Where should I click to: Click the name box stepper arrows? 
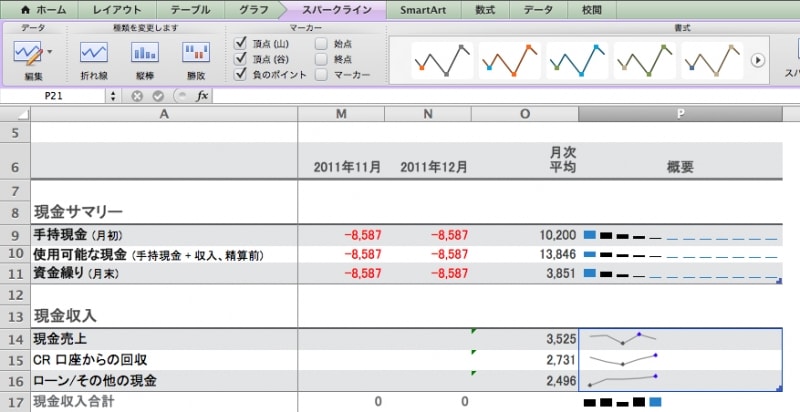point(113,96)
